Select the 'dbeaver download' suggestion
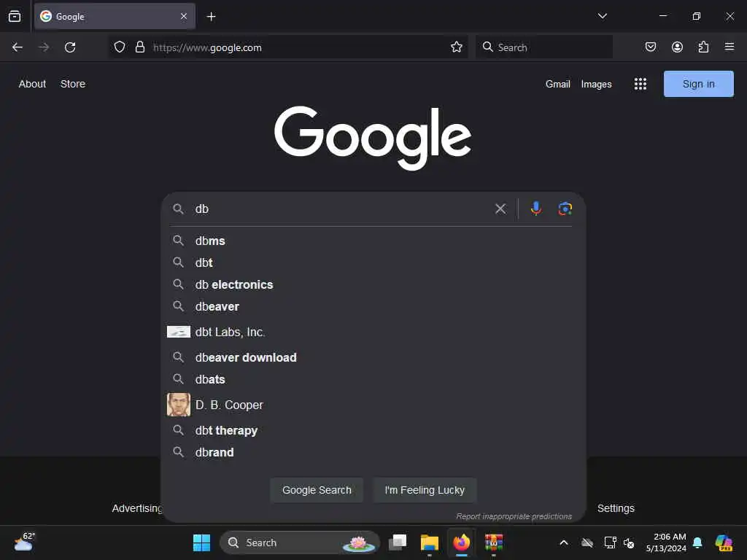 tap(373, 357)
